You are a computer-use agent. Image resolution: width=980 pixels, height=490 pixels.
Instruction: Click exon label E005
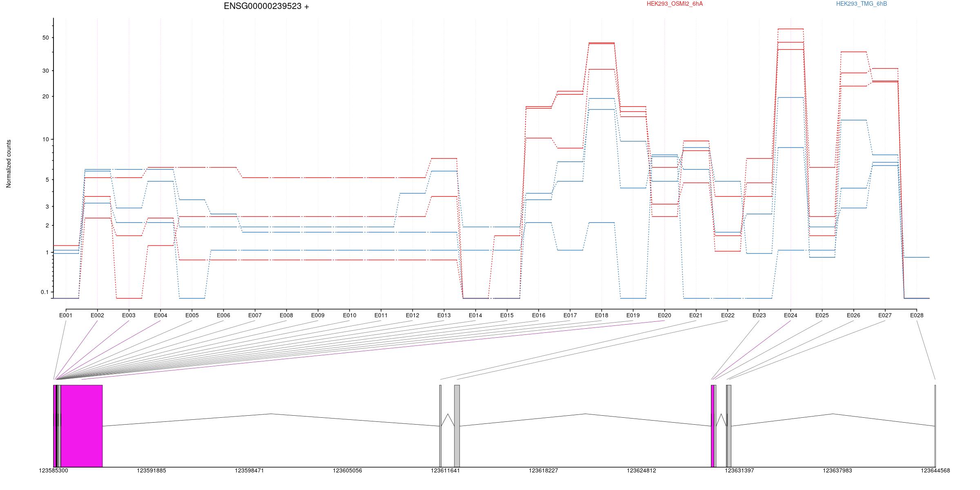[192, 315]
